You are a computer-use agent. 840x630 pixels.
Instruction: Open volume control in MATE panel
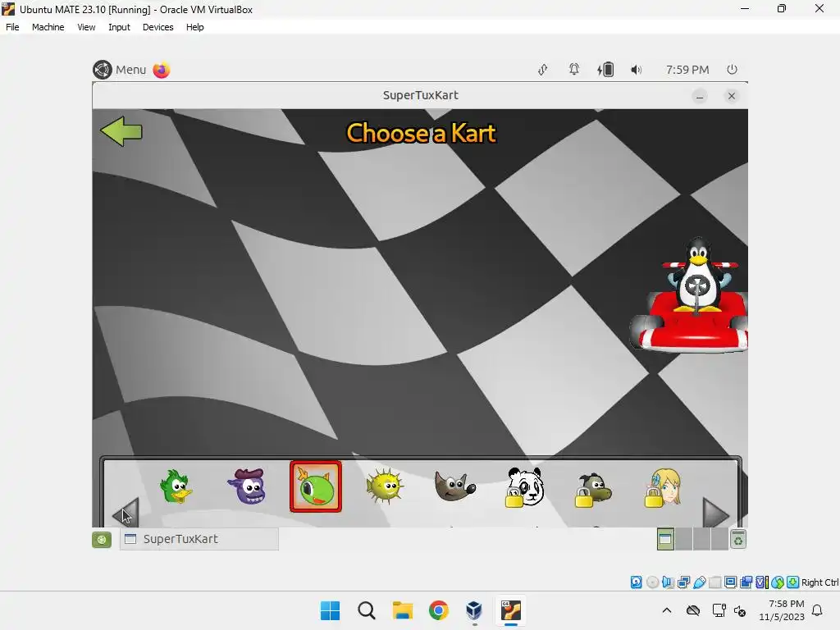[x=636, y=70]
